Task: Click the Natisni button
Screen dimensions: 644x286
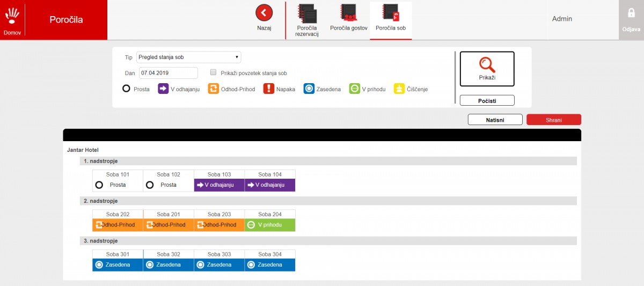Action: pos(495,120)
